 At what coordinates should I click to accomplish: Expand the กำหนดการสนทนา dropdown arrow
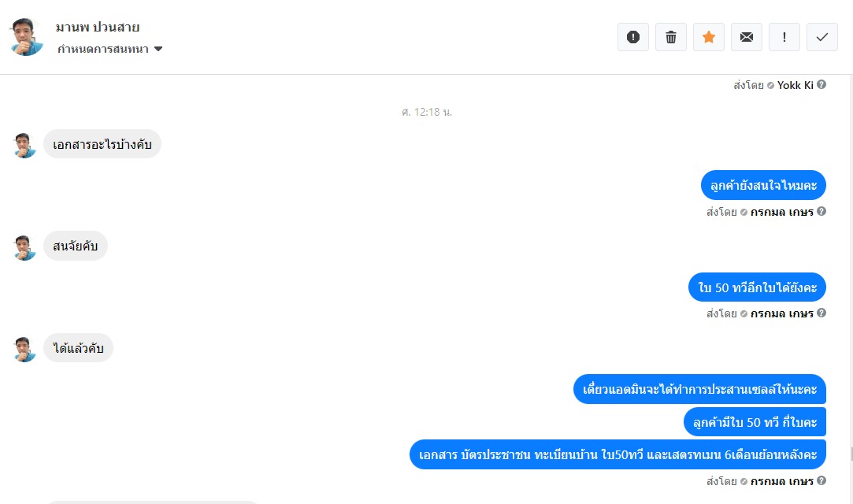[x=158, y=49]
